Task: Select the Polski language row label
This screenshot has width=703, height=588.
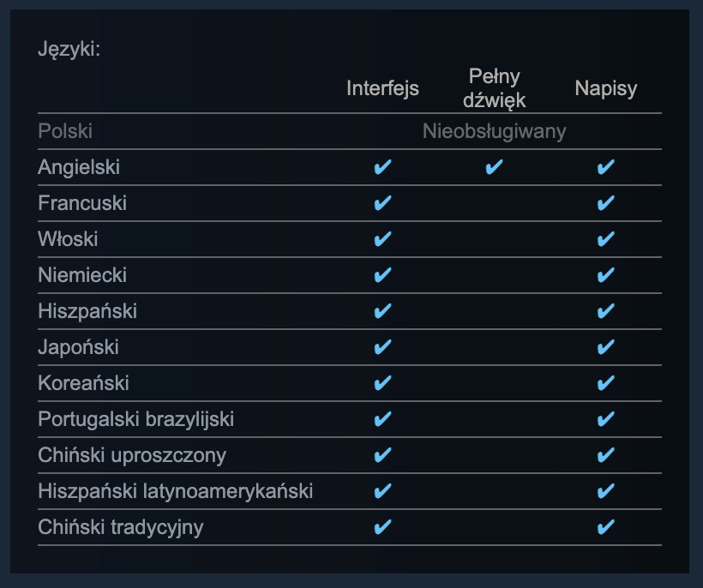Action: (65, 131)
